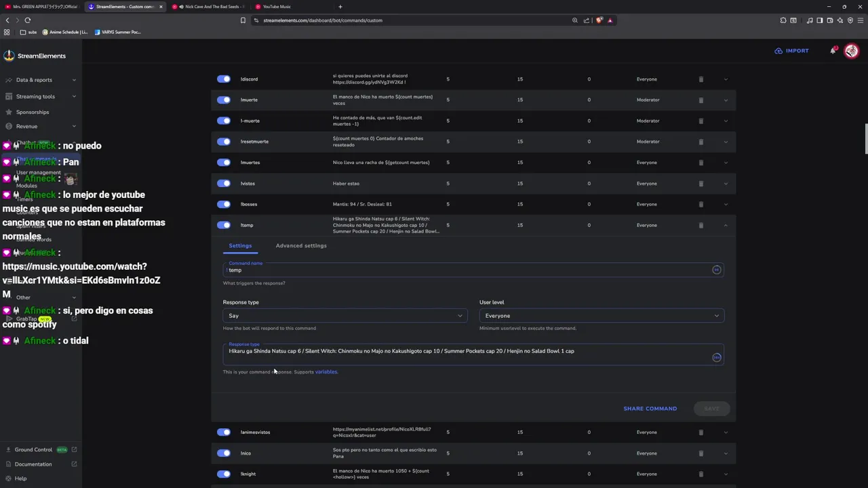The height and width of the screenshot is (488, 868).
Task: Click the browser reload button
Action: pos(27,20)
